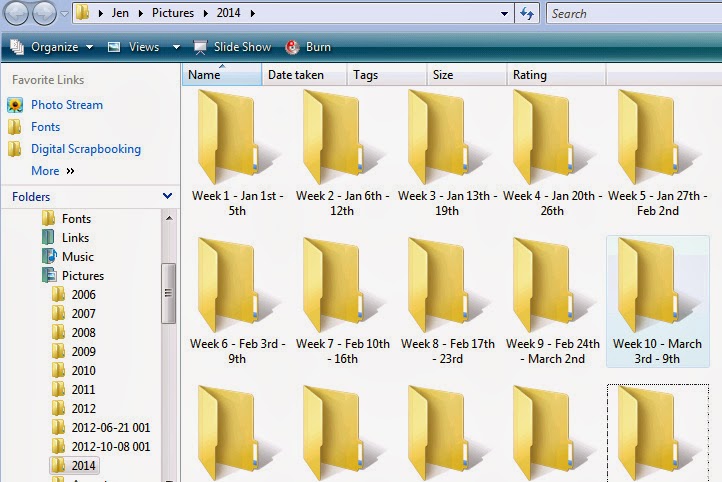The height and width of the screenshot is (482, 722).
Task: Collapse the Folders pane chevron
Action: click(x=167, y=196)
